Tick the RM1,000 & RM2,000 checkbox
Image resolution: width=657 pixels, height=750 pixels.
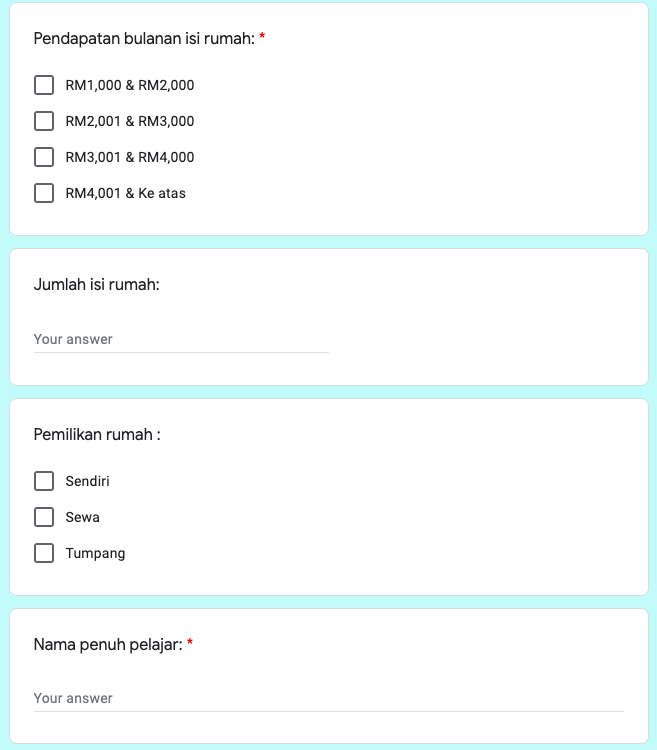(x=44, y=85)
